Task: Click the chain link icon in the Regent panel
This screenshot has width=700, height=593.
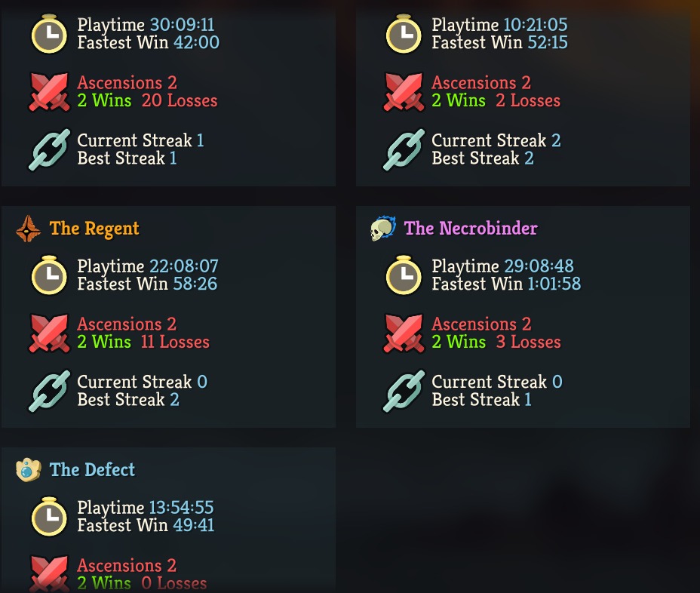Action: click(49, 391)
